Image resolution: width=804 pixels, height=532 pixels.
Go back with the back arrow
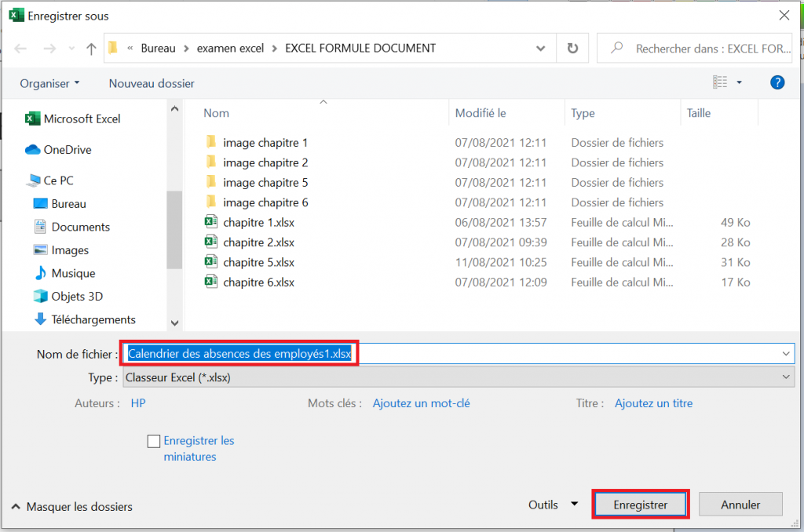click(x=21, y=48)
